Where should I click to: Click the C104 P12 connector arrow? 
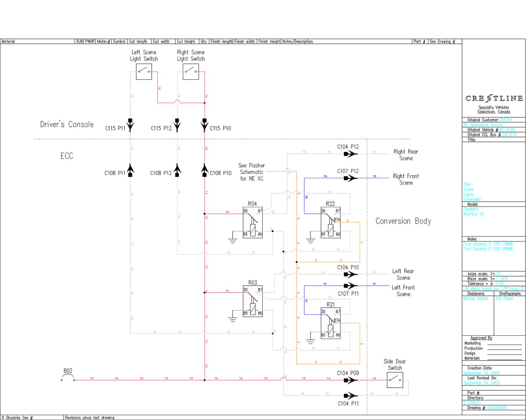[350, 154]
